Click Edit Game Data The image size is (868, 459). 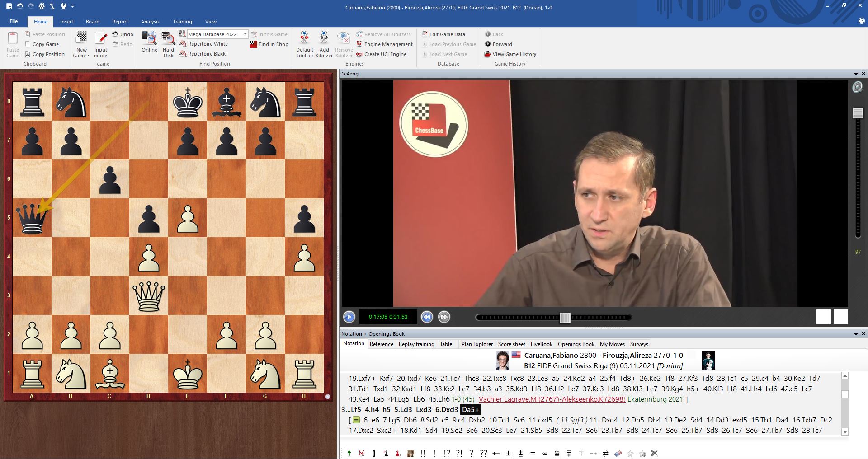[x=443, y=34]
